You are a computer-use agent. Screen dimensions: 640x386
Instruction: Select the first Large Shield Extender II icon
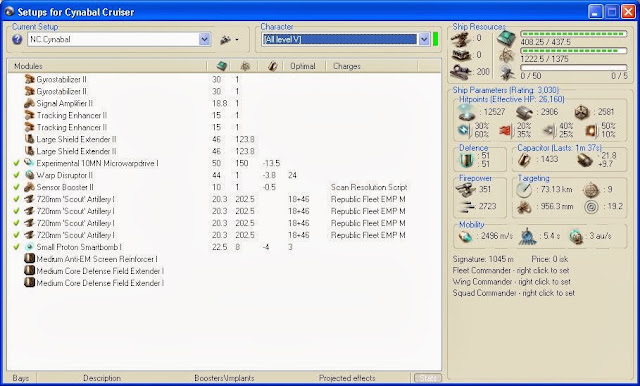tap(29, 139)
